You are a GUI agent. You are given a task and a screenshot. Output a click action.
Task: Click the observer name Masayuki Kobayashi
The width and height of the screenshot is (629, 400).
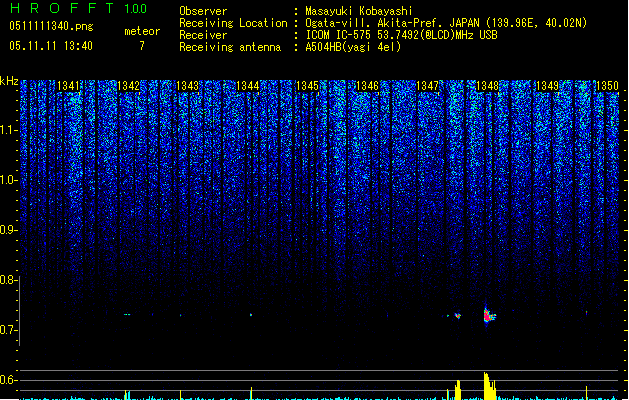[x=359, y=11]
